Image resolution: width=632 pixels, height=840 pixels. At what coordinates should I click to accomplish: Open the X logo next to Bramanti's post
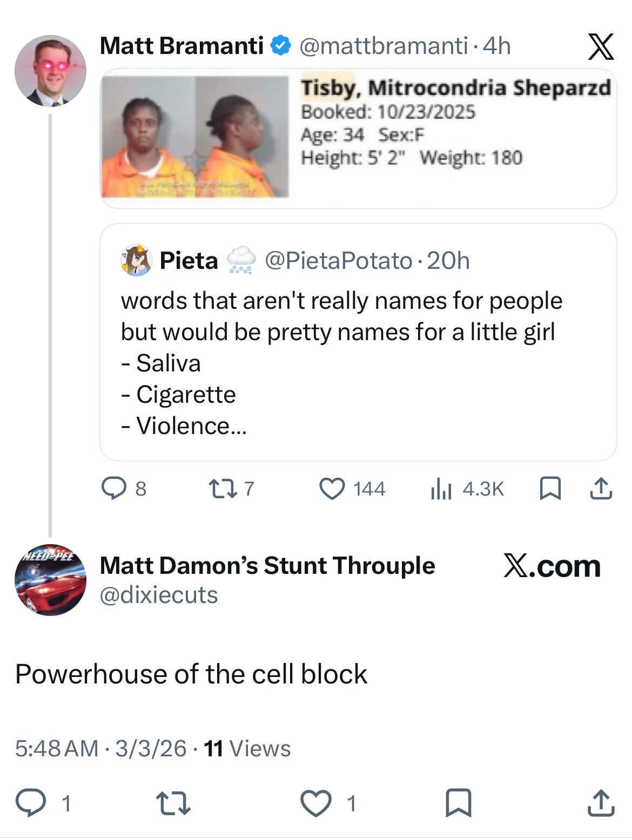(601, 46)
